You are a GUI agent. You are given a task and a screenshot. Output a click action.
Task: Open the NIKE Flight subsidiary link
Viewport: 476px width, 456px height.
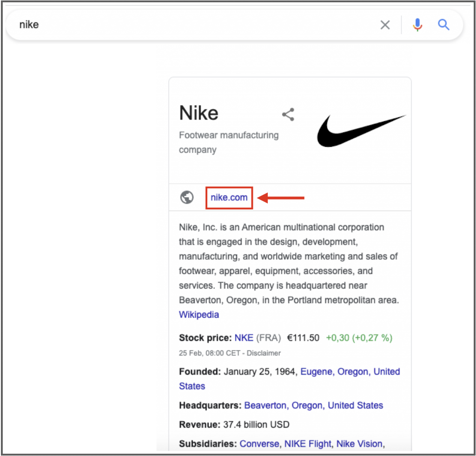pos(308,443)
